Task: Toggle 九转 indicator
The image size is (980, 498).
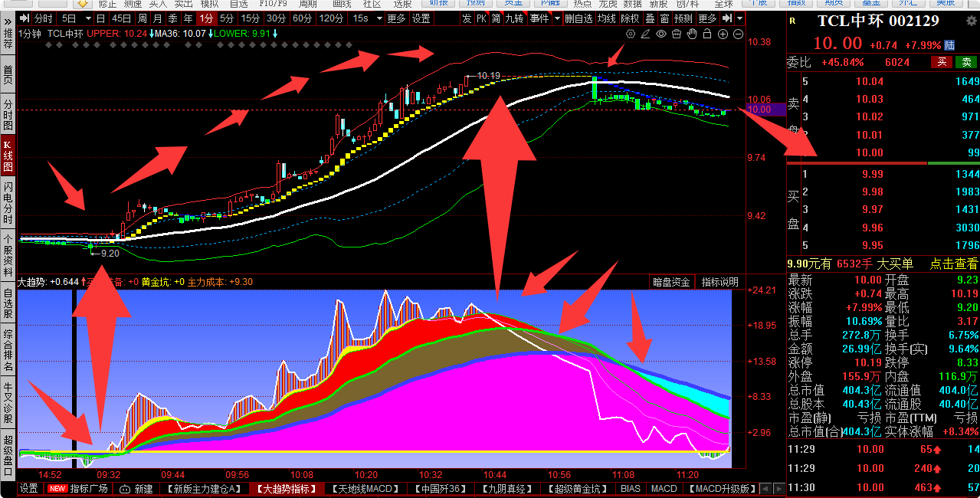Action: click(514, 18)
